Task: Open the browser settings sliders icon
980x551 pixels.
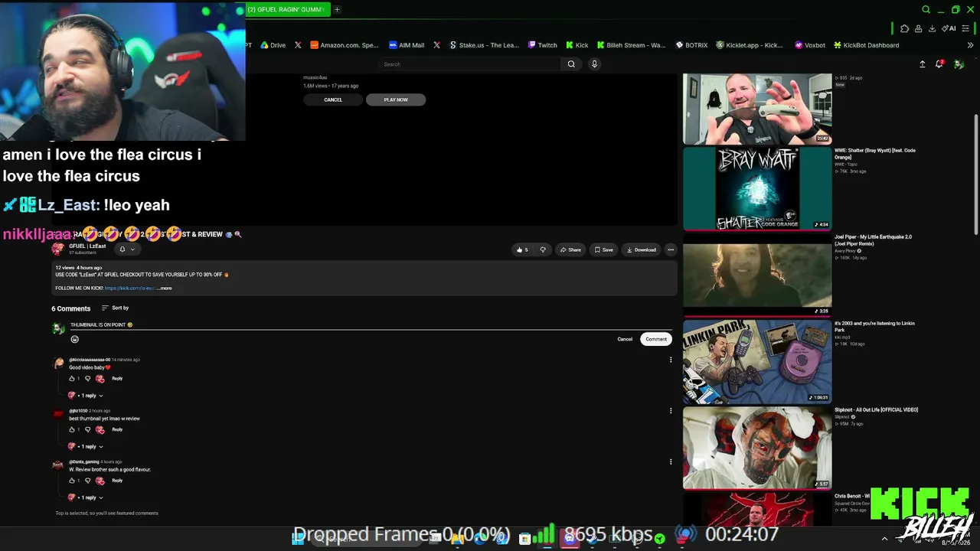Action: pos(964,28)
